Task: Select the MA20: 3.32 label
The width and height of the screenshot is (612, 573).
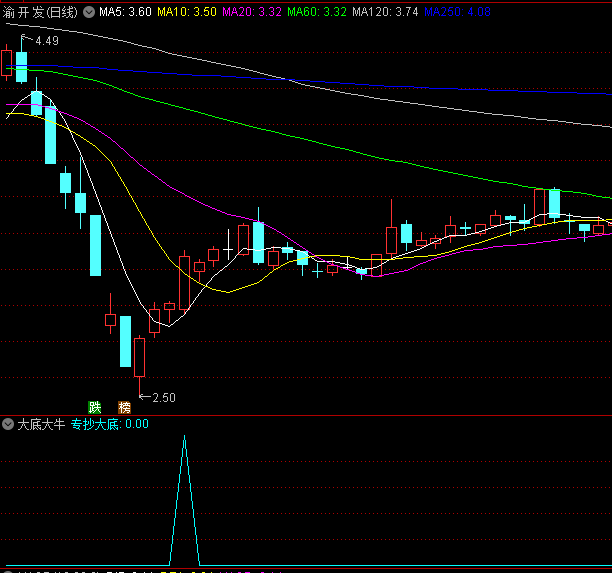Action: pyautogui.click(x=252, y=12)
